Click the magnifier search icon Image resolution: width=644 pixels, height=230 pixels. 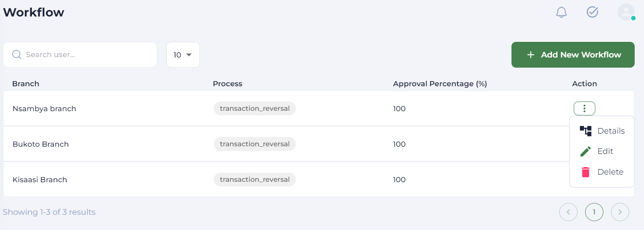pyautogui.click(x=17, y=55)
